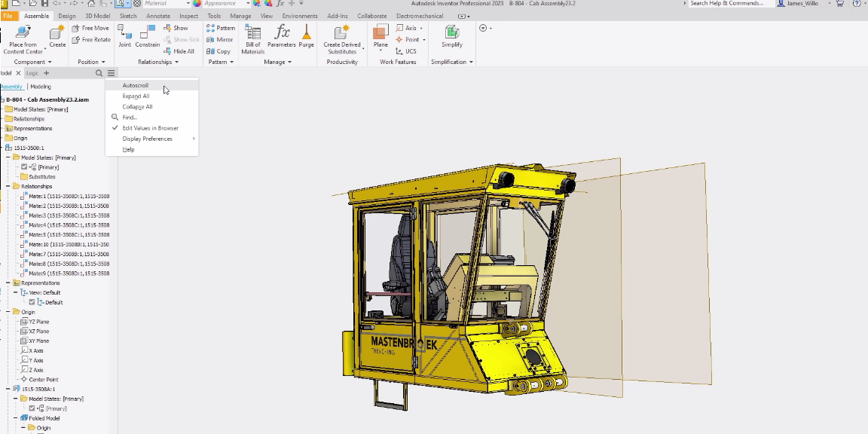
Task: Click the browser search magnifier icon
Action: coord(99,73)
